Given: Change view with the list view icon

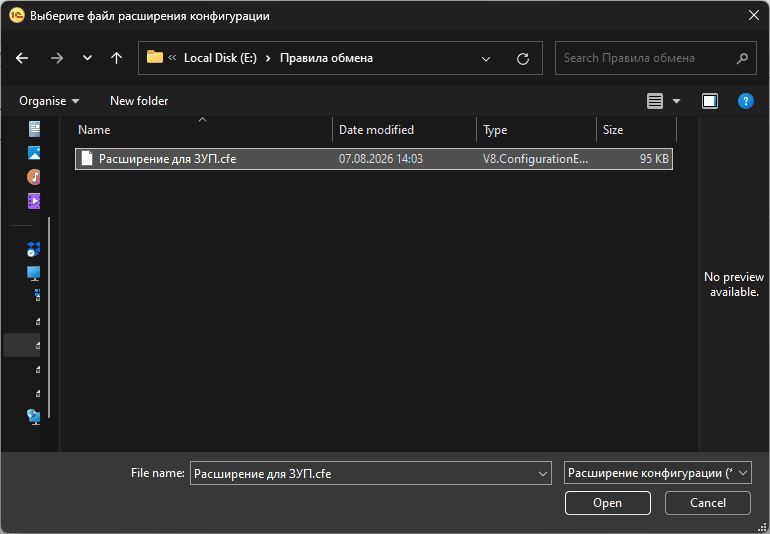Looking at the screenshot, I should click(x=655, y=101).
